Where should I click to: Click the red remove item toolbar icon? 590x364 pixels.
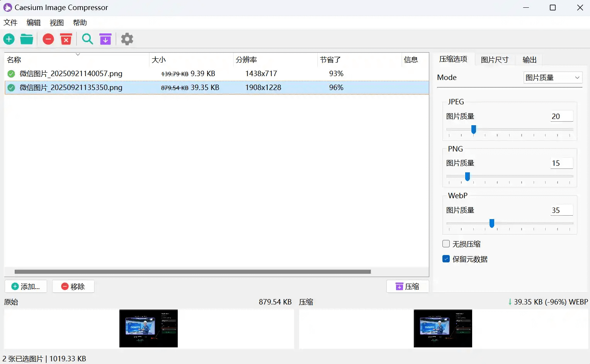[x=48, y=39]
